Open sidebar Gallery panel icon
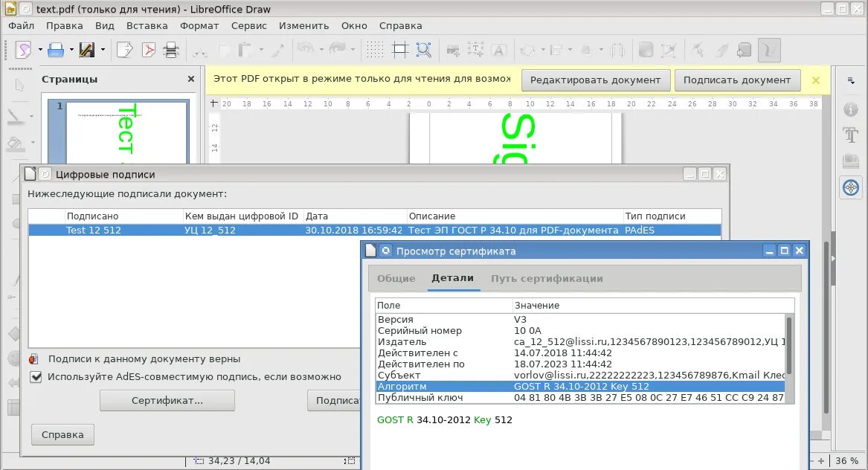This screenshot has height=470, width=868. click(851, 161)
